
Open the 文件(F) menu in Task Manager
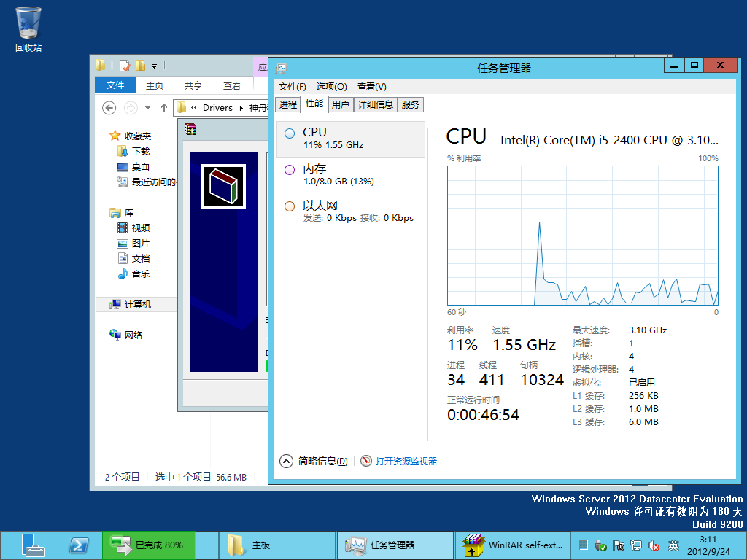click(292, 87)
